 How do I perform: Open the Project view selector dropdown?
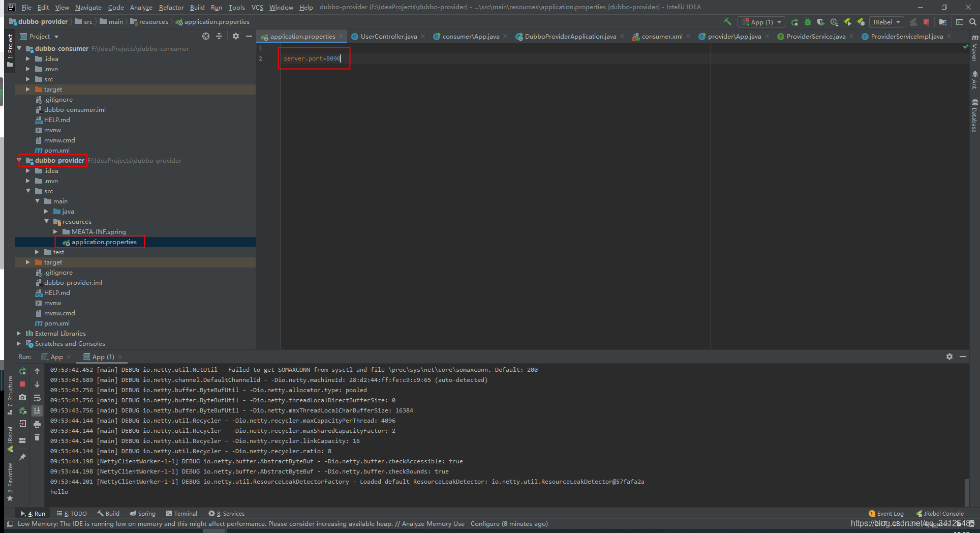click(40, 36)
